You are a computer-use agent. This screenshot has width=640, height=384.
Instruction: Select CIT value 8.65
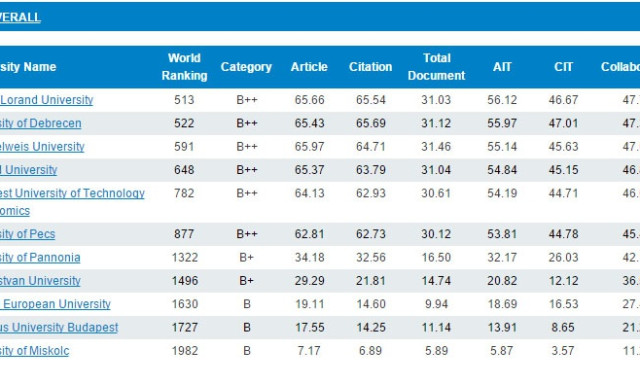coord(563,327)
